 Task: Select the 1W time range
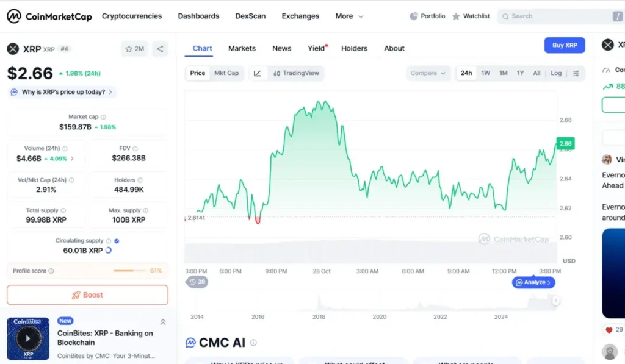[486, 73]
